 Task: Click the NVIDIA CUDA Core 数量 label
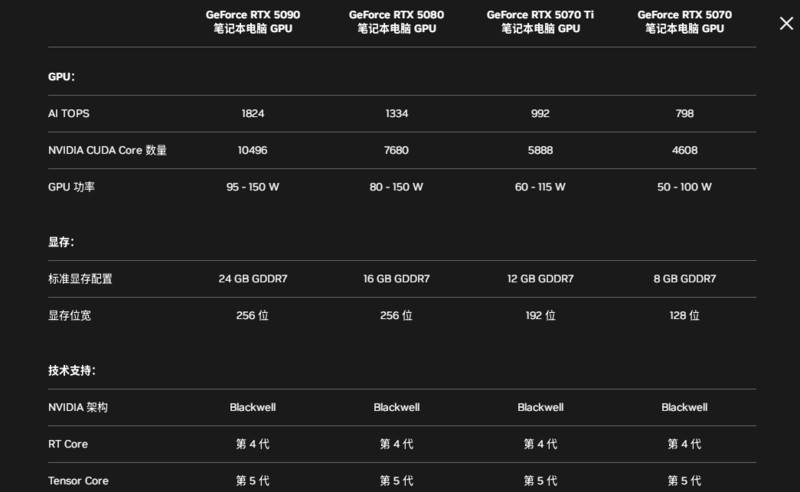[x=107, y=150]
